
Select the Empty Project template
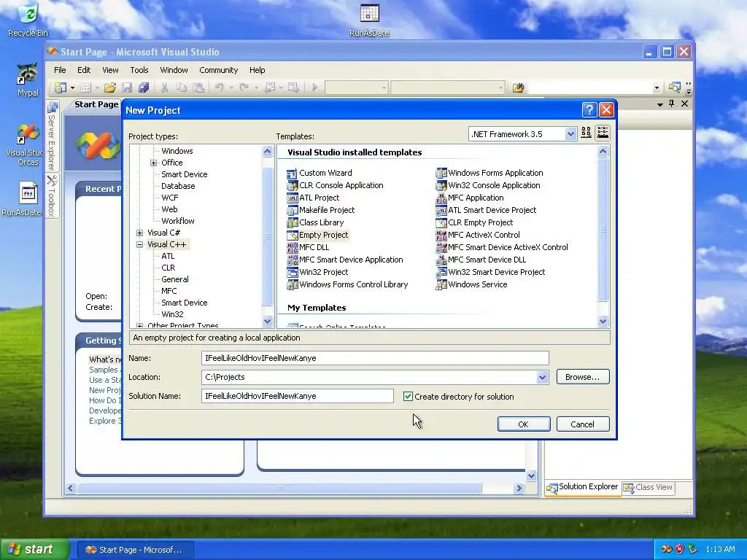pyautogui.click(x=318, y=235)
